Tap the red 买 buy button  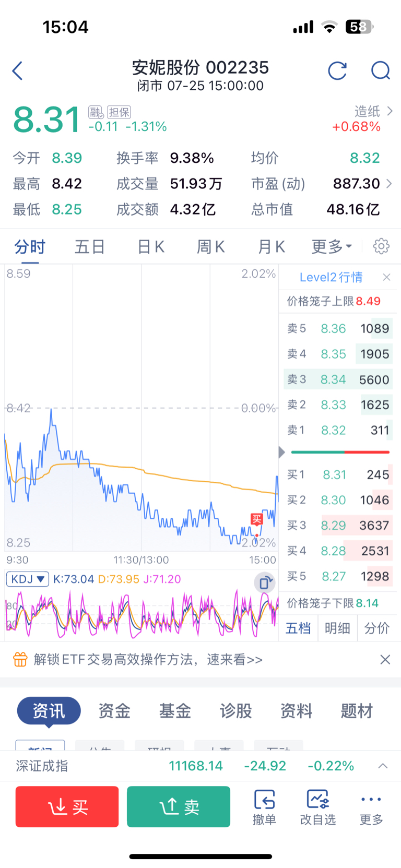(x=67, y=807)
